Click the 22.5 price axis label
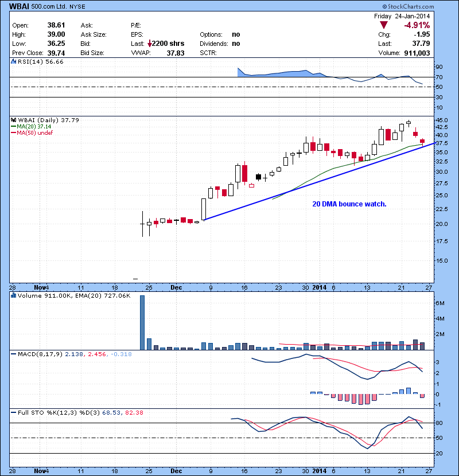The width and height of the screenshot is (459, 476). [442, 209]
